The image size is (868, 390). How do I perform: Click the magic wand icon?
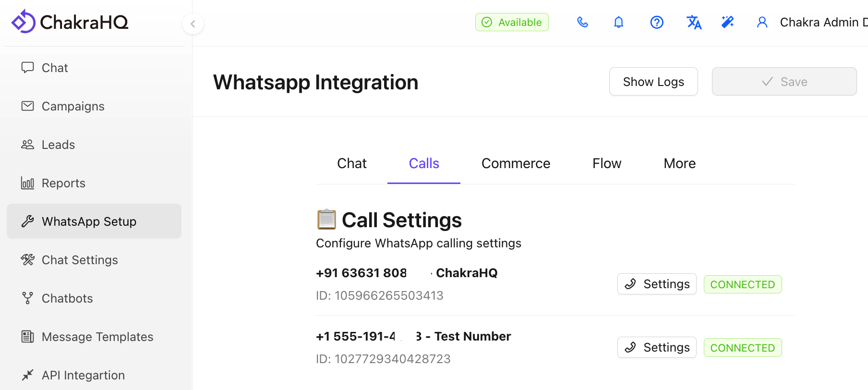click(728, 22)
